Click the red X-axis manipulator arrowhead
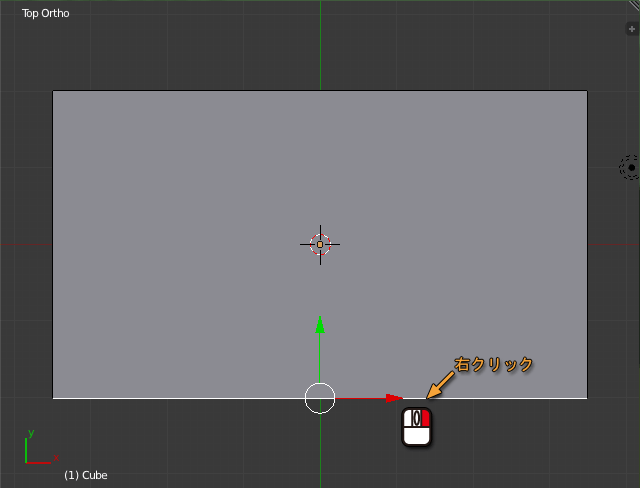The height and width of the screenshot is (488, 640). pos(393,398)
